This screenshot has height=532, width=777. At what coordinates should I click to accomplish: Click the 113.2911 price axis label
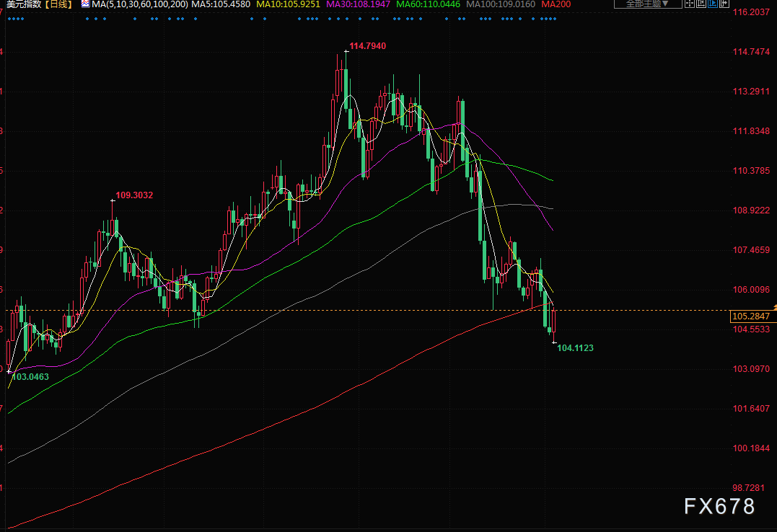[751, 91]
